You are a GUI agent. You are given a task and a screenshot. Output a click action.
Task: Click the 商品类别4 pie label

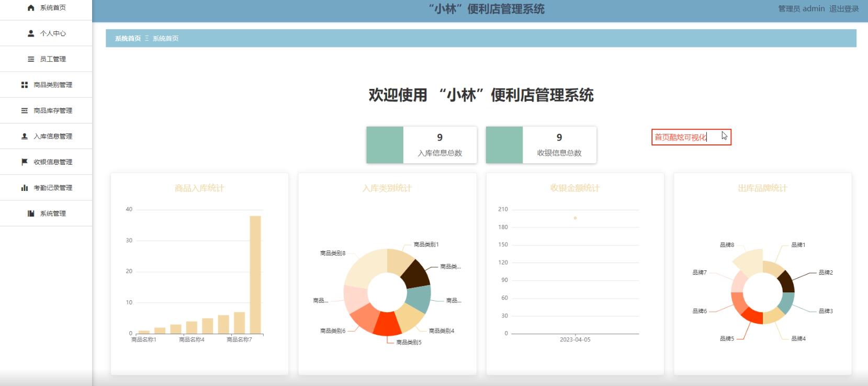(x=442, y=331)
